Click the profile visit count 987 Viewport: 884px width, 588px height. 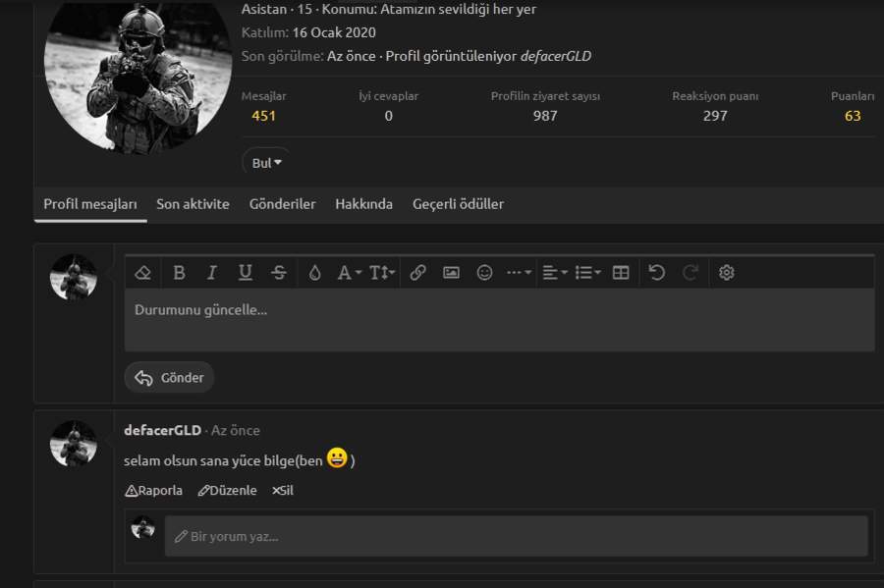pos(545,116)
